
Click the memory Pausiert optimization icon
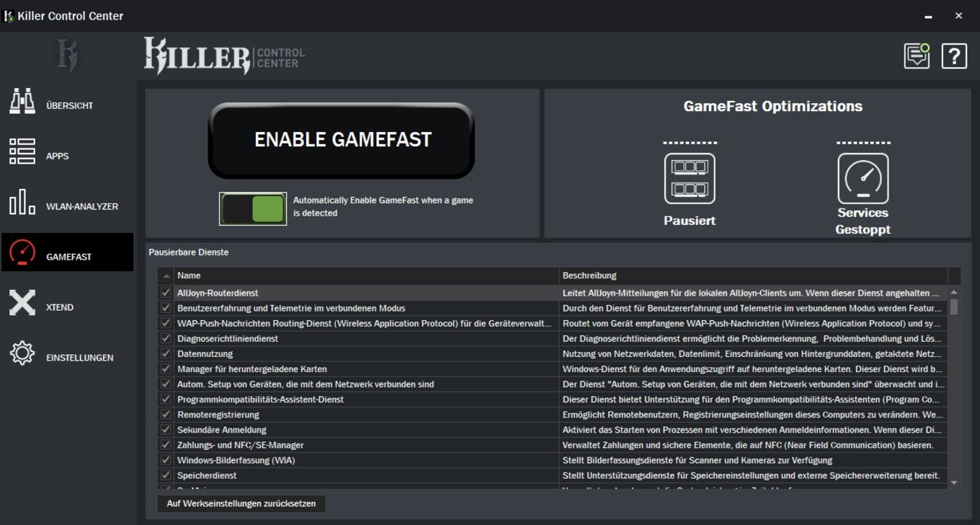[x=690, y=178]
